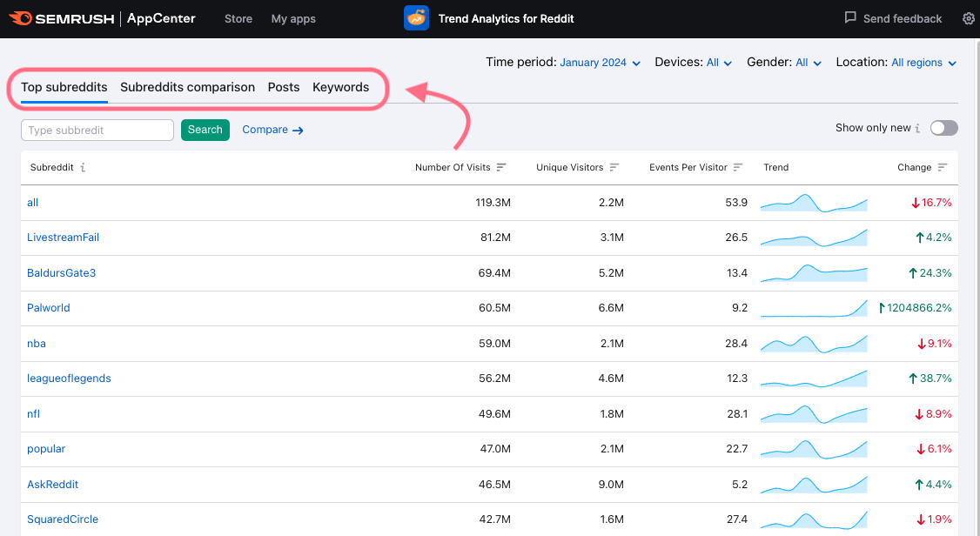Click the 53.9 events per visitor value
Viewport: 980px width, 536px height.
point(736,203)
